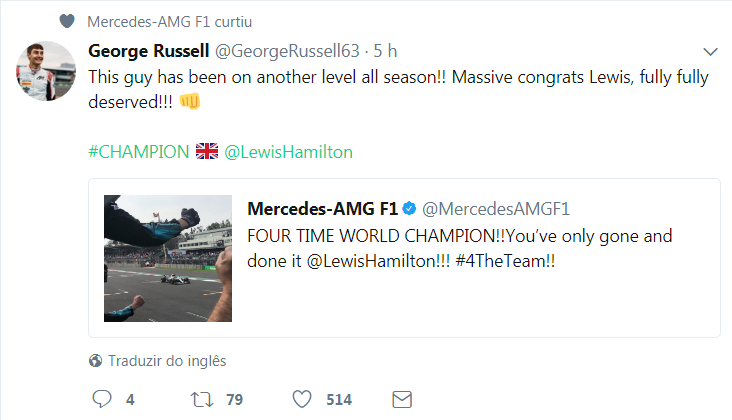The image size is (732, 420).
Task: Open the #CHAMPION hashtag
Action: click(138, 152)
